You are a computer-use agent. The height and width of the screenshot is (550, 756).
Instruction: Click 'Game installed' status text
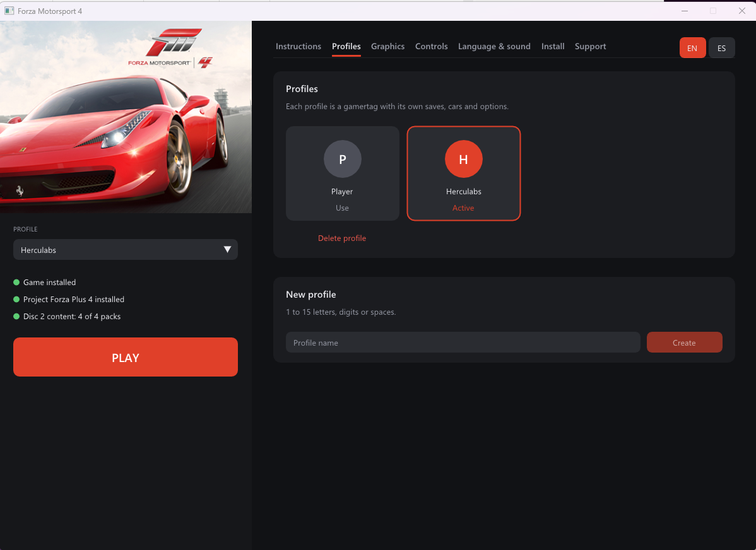(x=49, y=283)
